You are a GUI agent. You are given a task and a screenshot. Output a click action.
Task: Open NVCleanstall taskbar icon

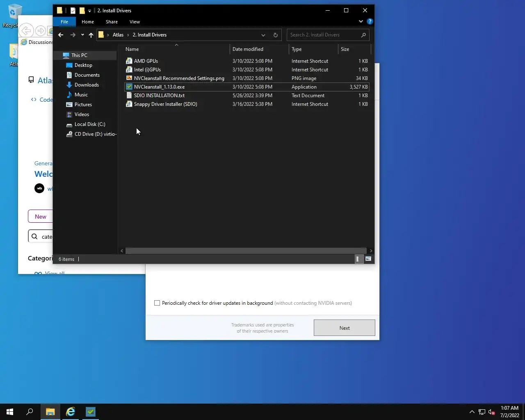91,412
